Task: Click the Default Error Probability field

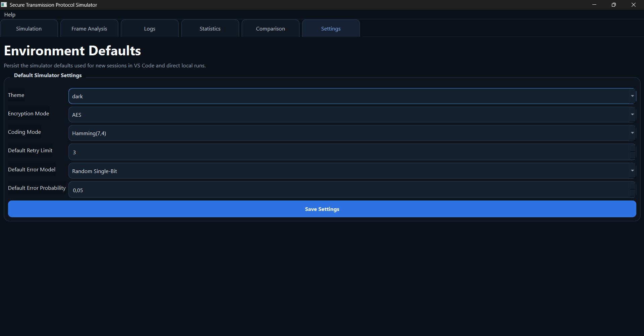Action: pos(352,190)
